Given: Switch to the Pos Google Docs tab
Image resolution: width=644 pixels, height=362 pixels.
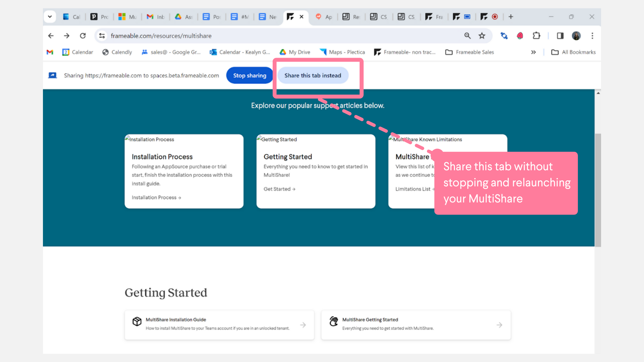Looking at the screenshot, I should pos(212,17).
